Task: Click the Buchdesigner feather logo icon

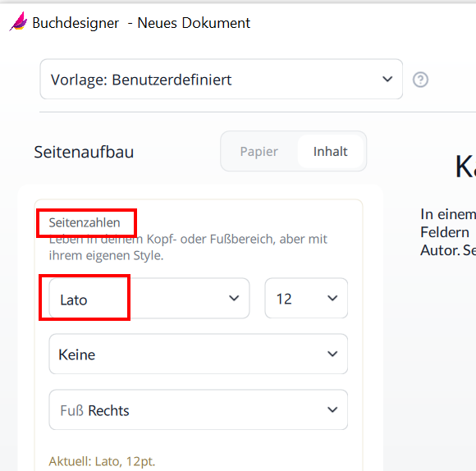Action: click(x=18, y=21)
